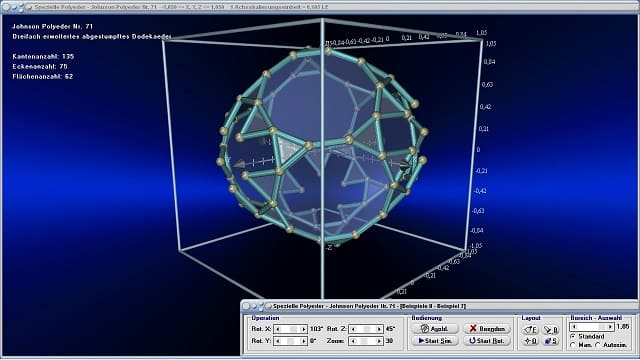Decrease Rot. Y with left arrow

[x=278, y=341]
